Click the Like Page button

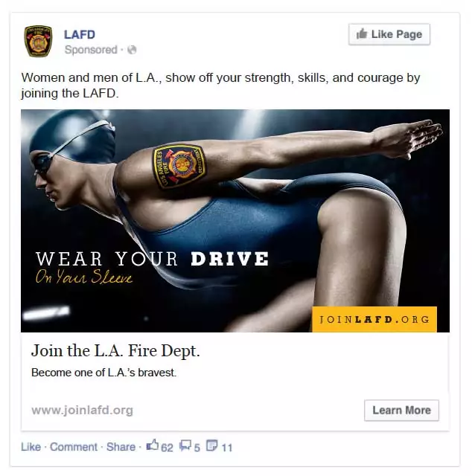click(389, 34)
